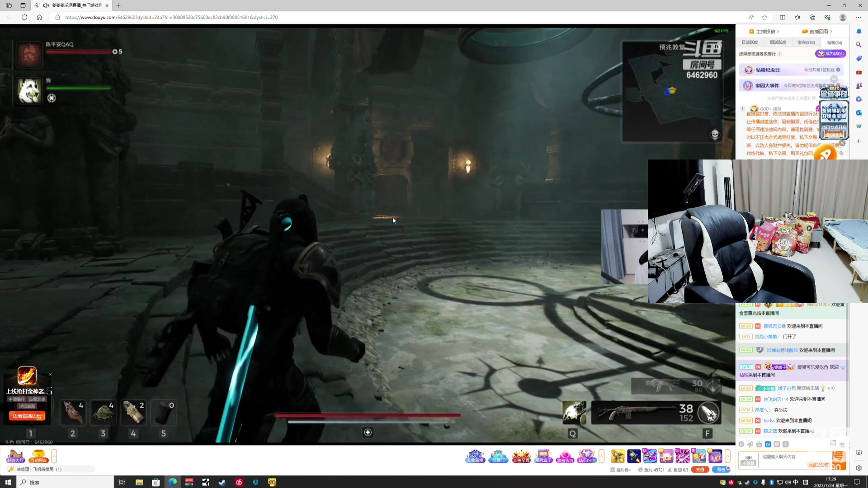
Task: Open File Explorer from taskbar
Action: click(x=139, y=482)
